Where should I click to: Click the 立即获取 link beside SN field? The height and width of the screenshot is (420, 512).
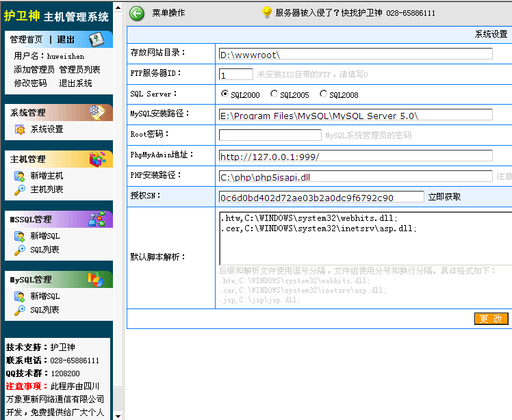point(444,197)
